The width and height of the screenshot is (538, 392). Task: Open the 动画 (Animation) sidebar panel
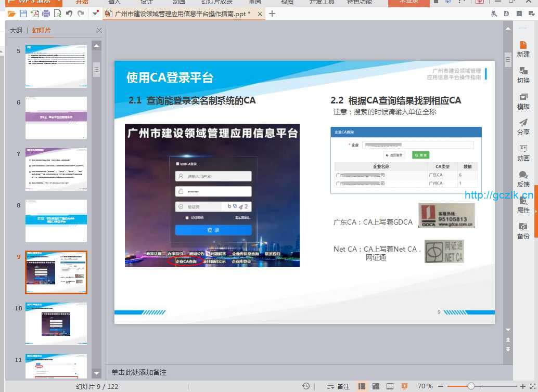coord(523,153)
